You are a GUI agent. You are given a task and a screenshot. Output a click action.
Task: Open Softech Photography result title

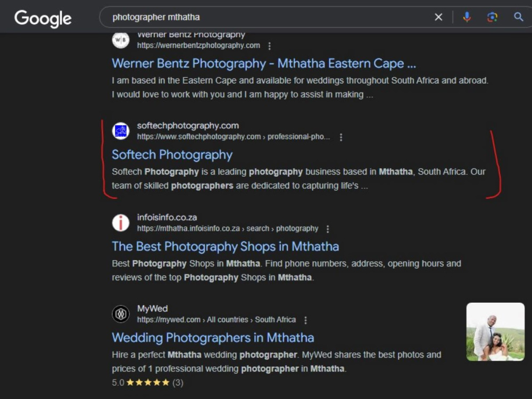click(172, 155)
